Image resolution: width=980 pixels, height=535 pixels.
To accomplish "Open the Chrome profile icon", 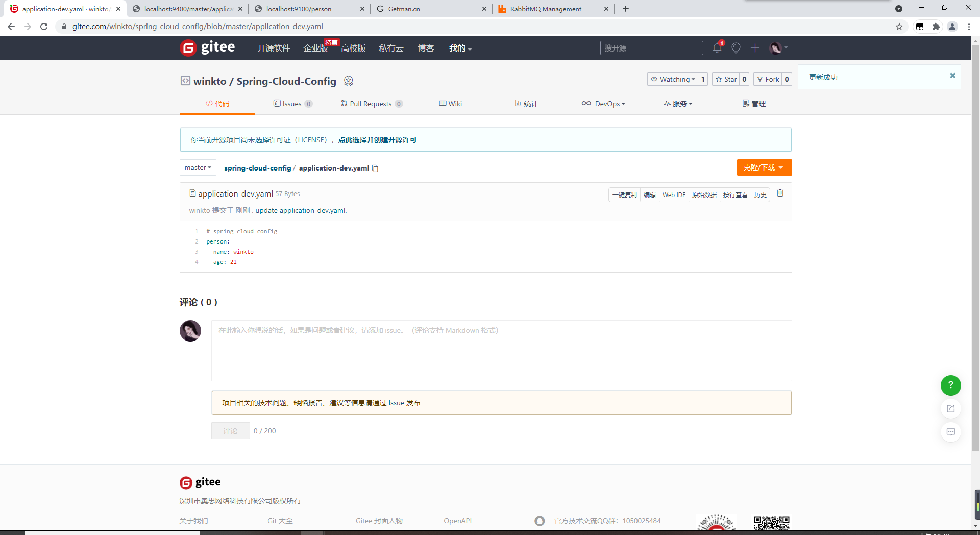I will click(952, 27).
